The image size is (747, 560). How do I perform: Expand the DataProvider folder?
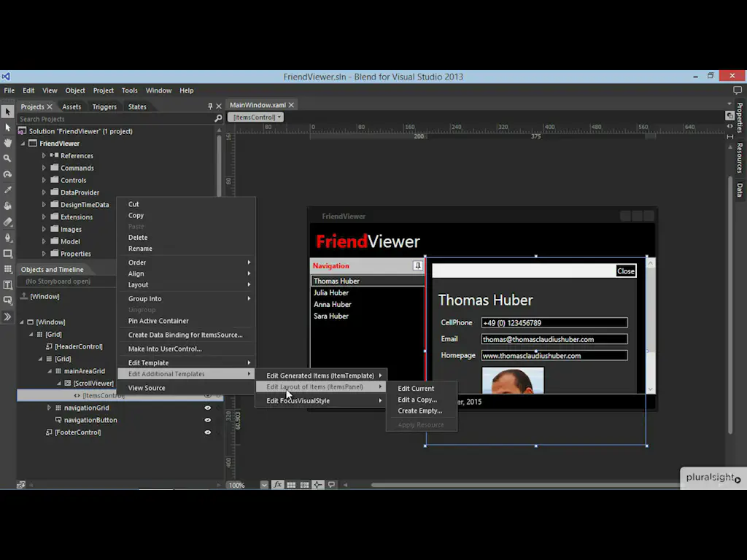(x=44, y=192)
